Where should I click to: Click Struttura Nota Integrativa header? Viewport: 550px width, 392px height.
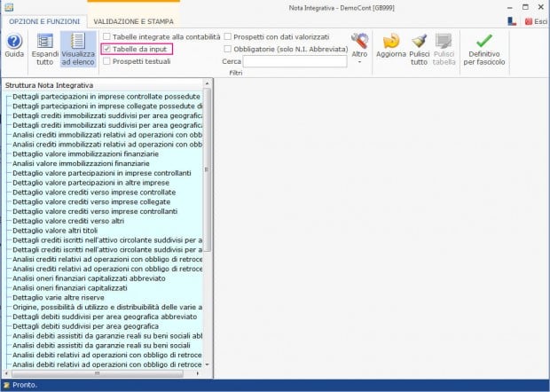coord(49,85)
